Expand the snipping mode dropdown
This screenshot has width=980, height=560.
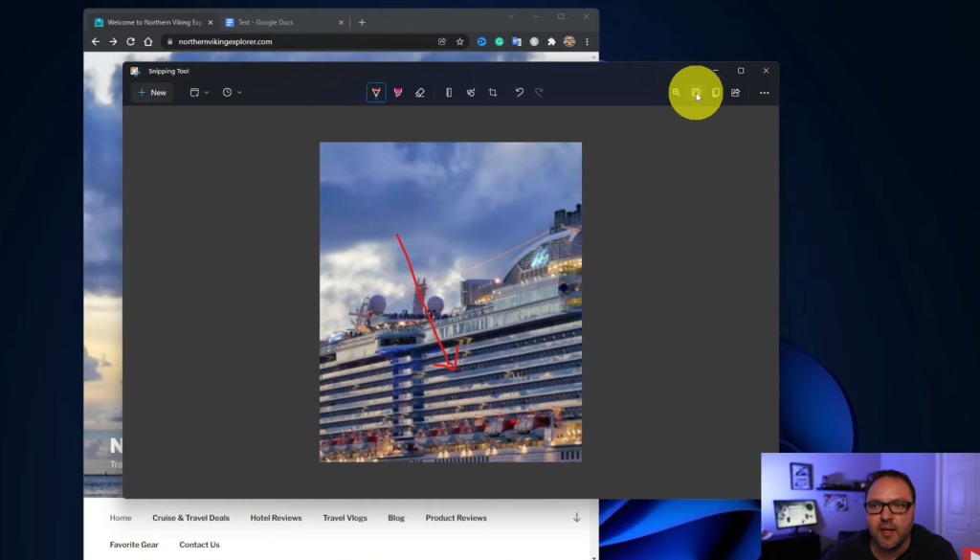[x=200, y=93]
